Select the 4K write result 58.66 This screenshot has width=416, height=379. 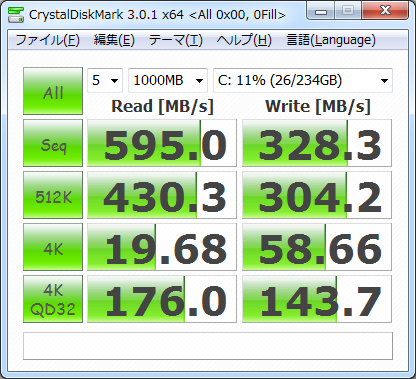(x=317, y=247)
